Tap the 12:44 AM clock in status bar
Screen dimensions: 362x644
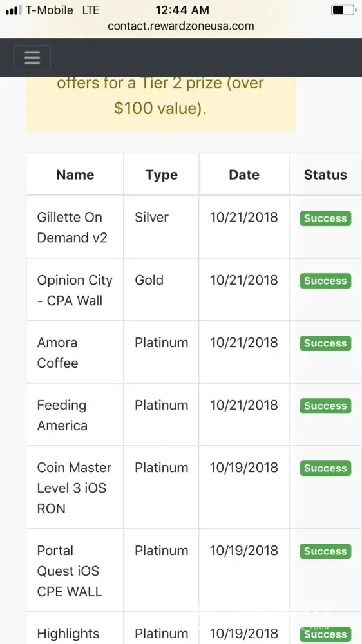(182, 10)
